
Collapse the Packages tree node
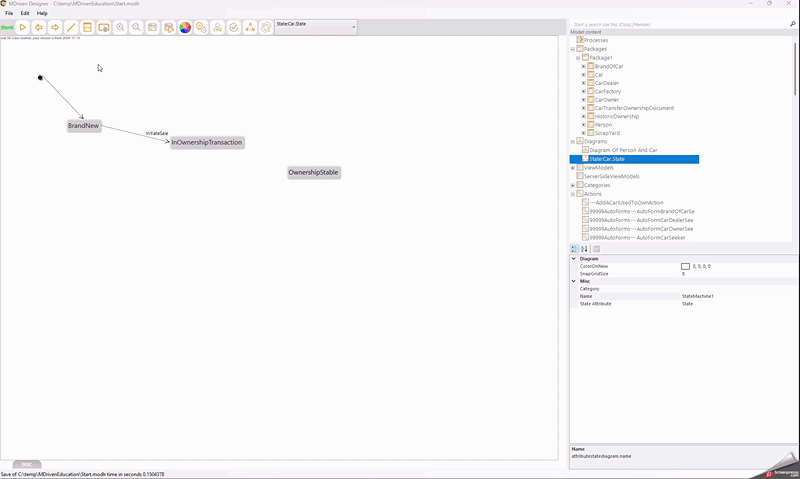click(x=573, y=49)
